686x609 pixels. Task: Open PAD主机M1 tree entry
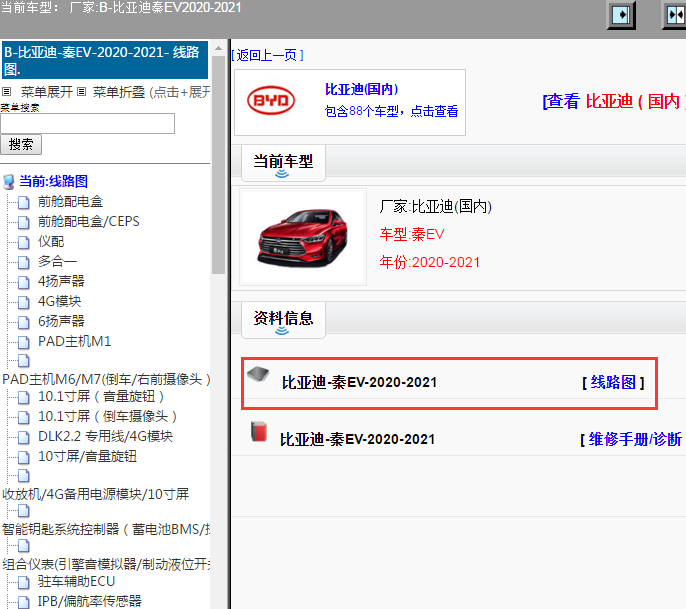click(x=74, y=341)
